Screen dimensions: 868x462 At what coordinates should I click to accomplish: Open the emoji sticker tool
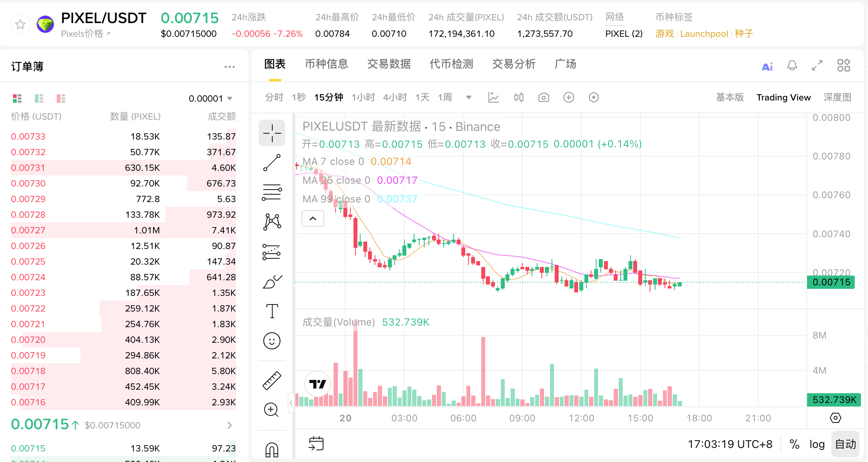(x=272, y=341)
